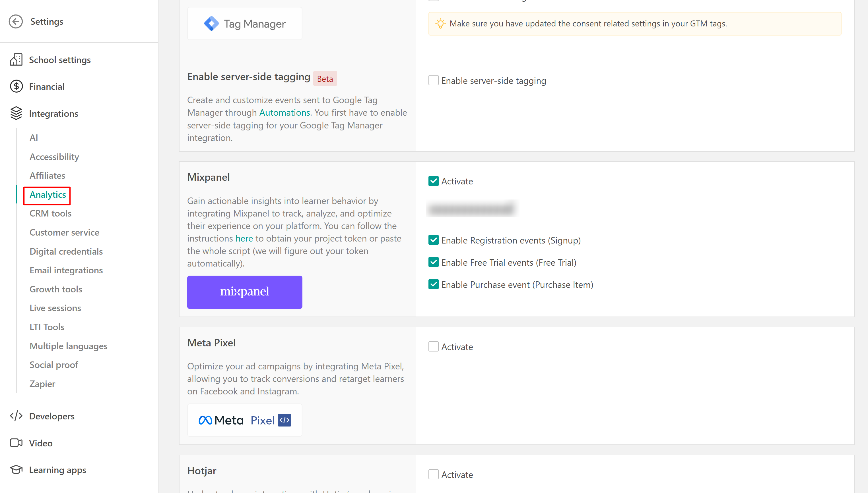Image resolution: width=868 pixels, height=493 pixels.
Task: Go to Email integrations page
Action: [x=66, y=270]
